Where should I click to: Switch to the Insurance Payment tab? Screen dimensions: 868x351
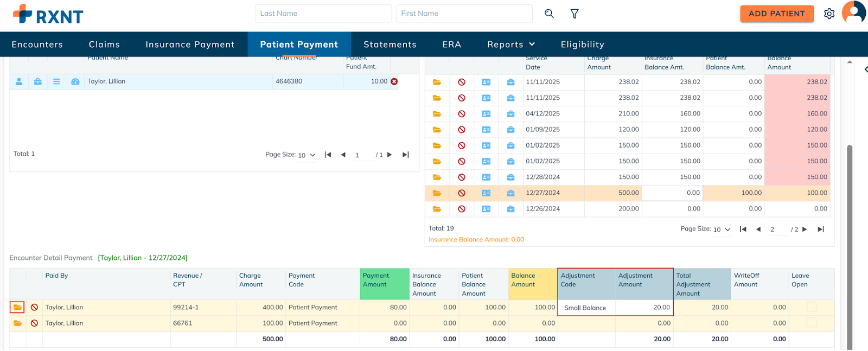(x=190, y=44)
